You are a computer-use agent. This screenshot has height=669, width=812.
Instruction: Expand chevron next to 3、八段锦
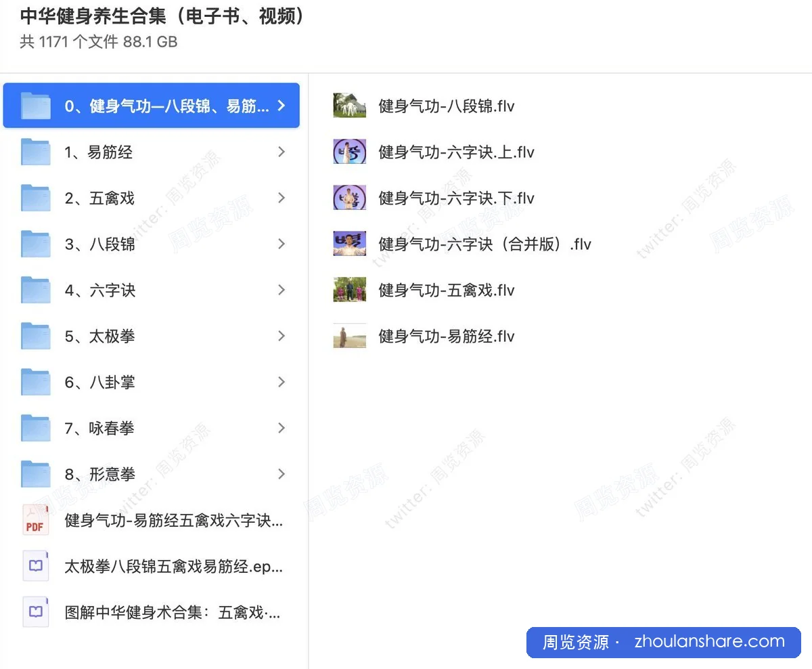281,244
